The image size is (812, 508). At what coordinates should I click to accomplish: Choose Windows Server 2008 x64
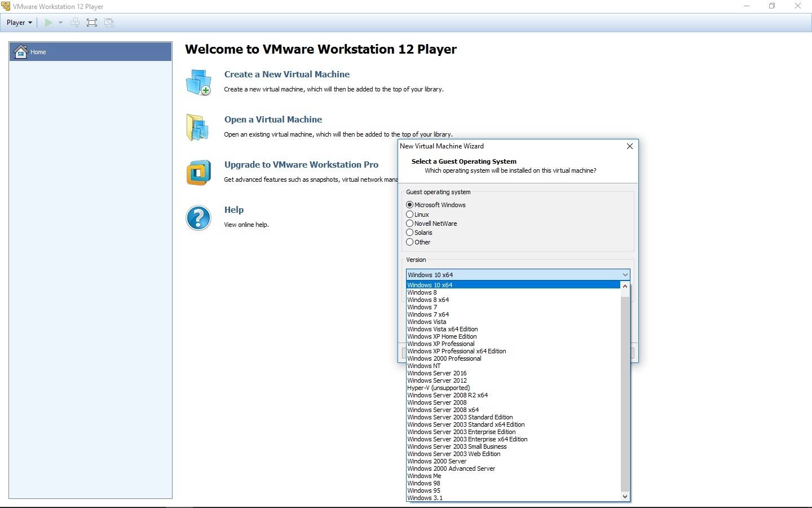point(513,410)
